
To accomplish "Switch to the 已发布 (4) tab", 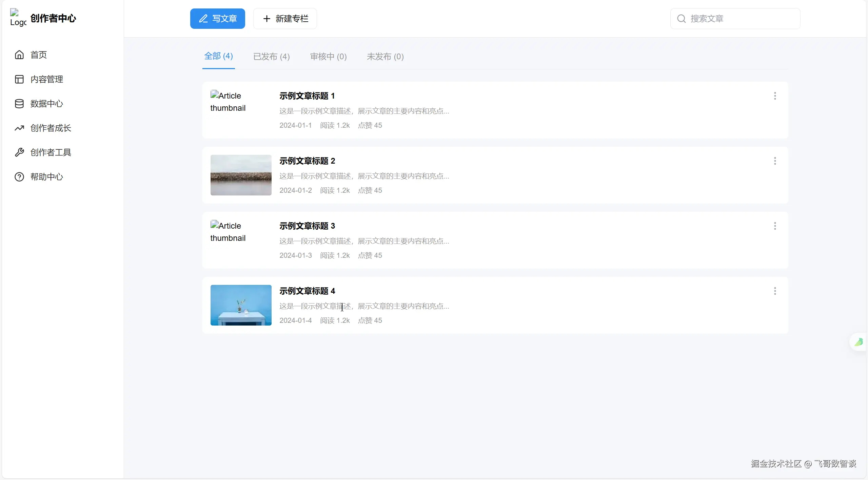I will coord(271,57).
